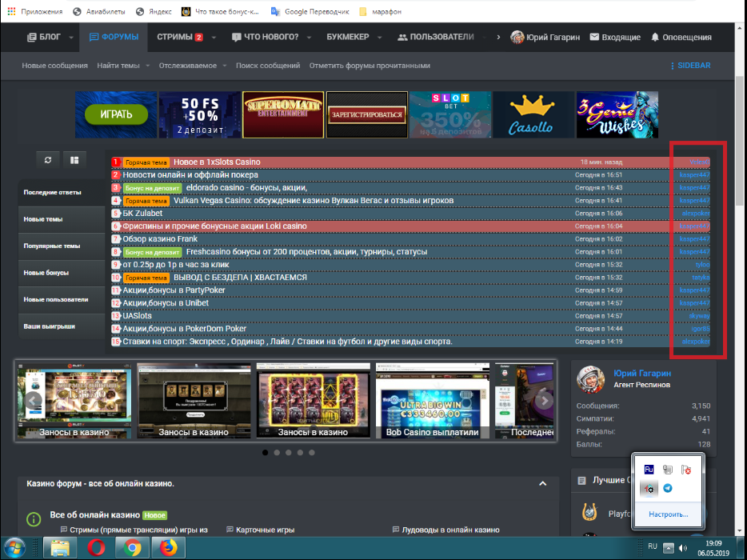Expand the dropdown arrow beside БЛОГ
747x560 pixels.
tap(71, 38)
